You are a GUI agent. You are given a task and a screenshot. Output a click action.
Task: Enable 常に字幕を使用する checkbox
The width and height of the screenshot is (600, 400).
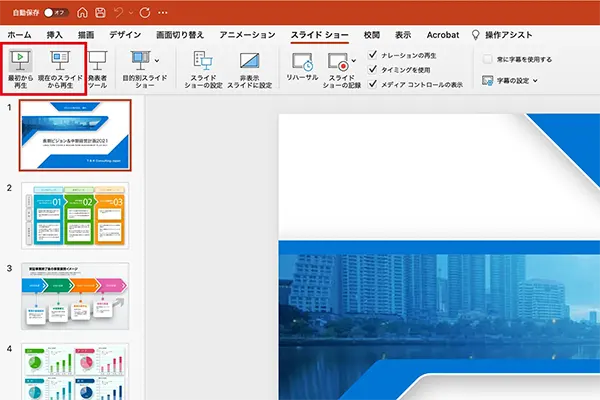pyautogui.click(x=487, y=59)
